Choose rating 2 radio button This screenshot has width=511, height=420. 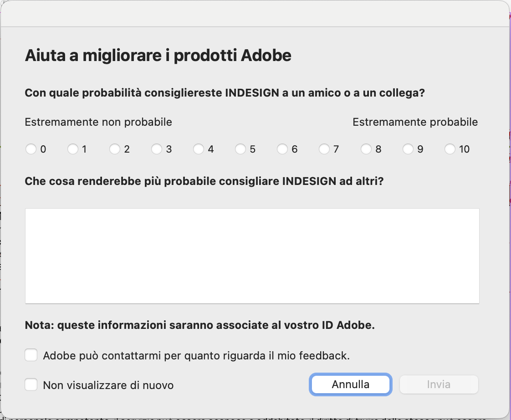[115, 149]
